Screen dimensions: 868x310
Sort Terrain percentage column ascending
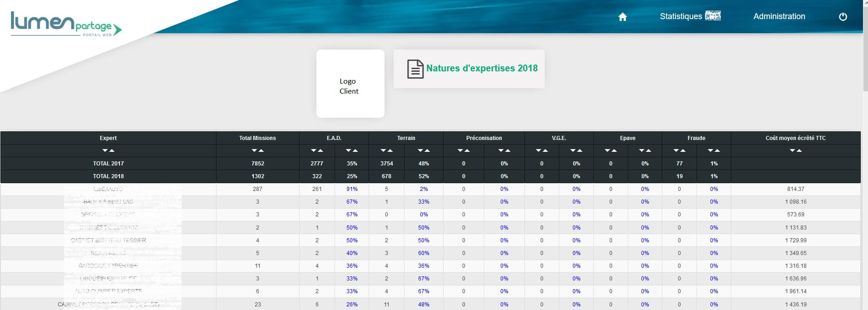click(x=427, y=150)
